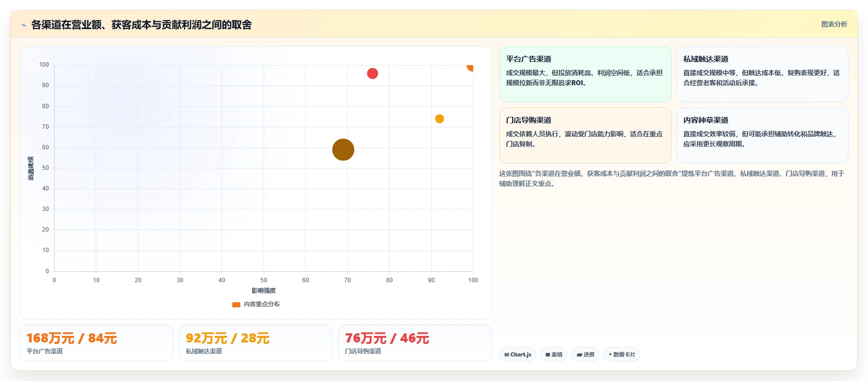Click the 私域触达渠道 label under 92万元
This screenshot has height=381, width=868.
[204, 351]
